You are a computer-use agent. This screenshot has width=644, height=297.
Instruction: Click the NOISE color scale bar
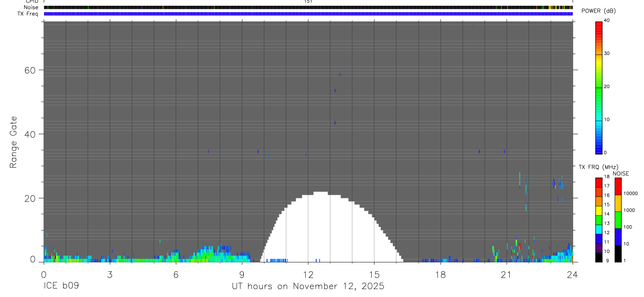pyautogui.click(x=618, y=219)
